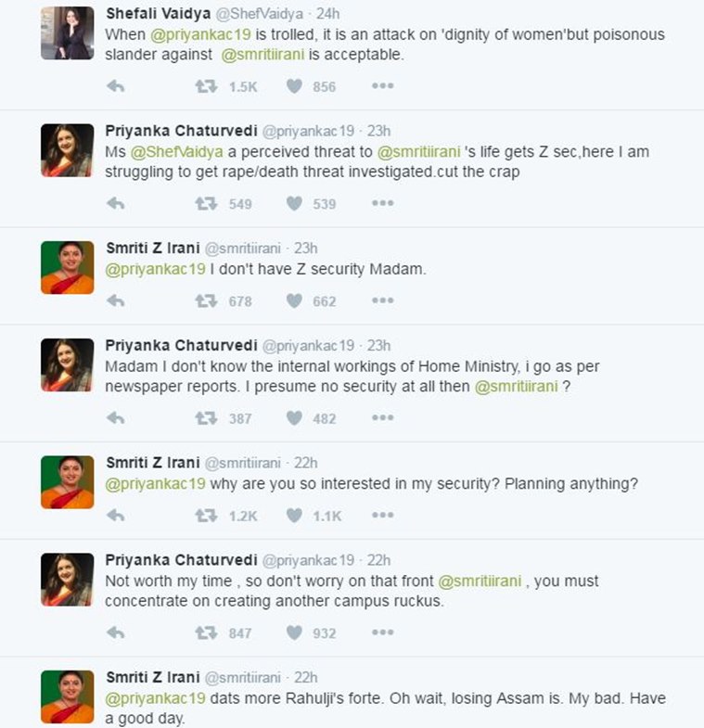Click Shefali Vaidya's profile picture

[x=67, y=32]
